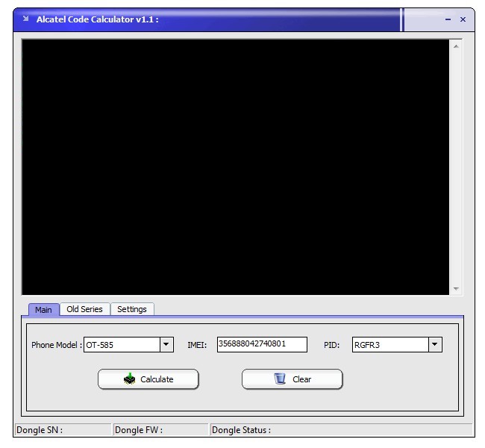Click the Phone Model label
The width and height of the screenshot is (485, 448).
[57, 345]
